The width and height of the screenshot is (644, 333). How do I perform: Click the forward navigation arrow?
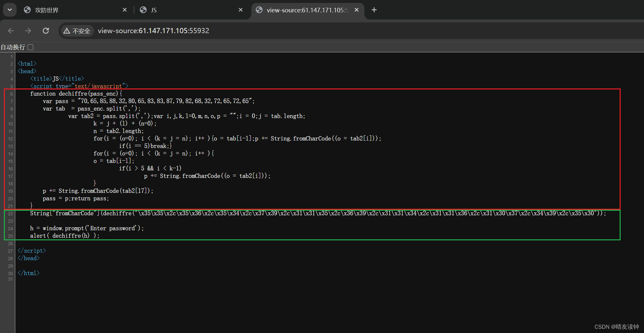28,31
